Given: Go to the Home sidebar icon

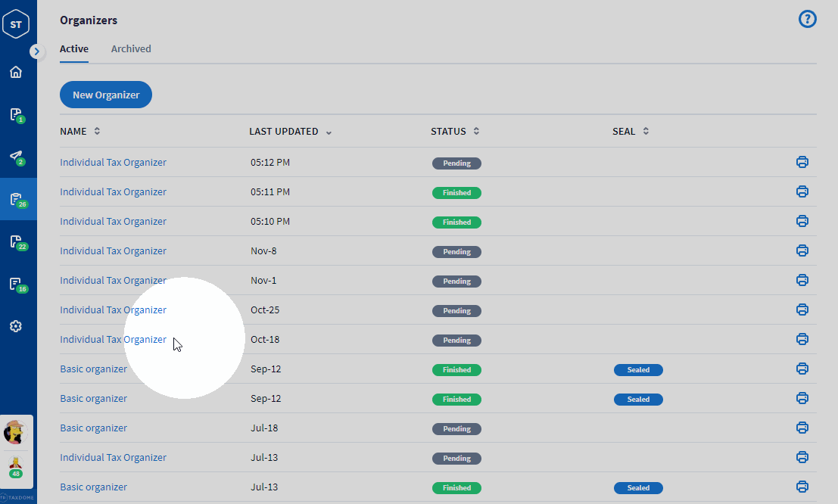Looking at the screenshot, I should (x=16, y=72).
